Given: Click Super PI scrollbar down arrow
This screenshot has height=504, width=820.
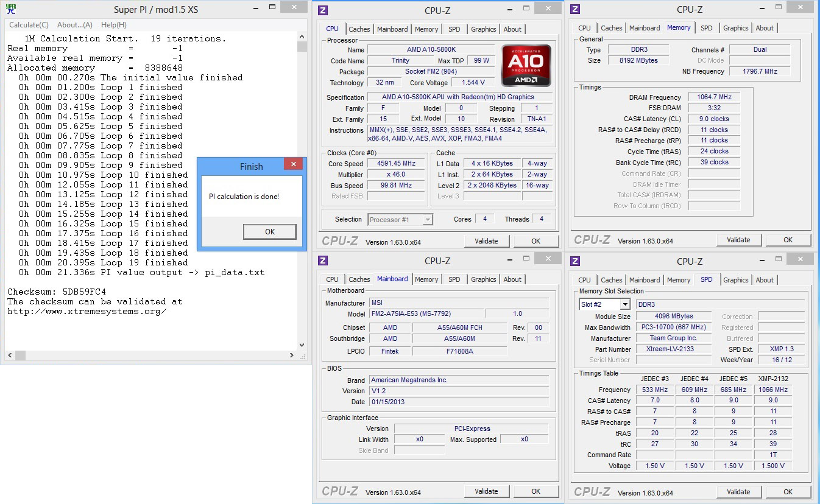Looking at the screenshot, I should coord(302,345).
